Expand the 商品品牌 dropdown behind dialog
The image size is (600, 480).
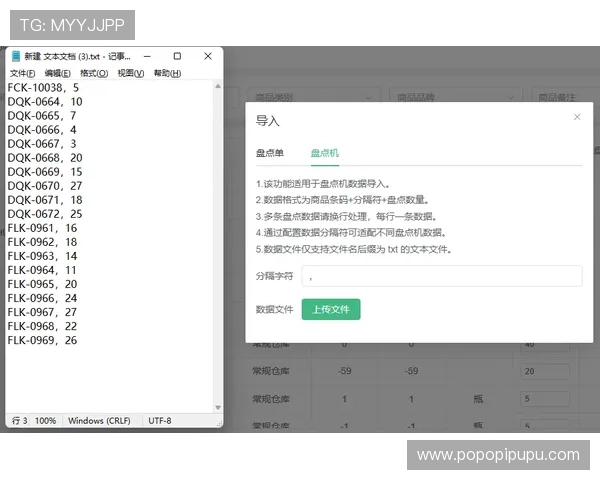[x=455, y=97]
